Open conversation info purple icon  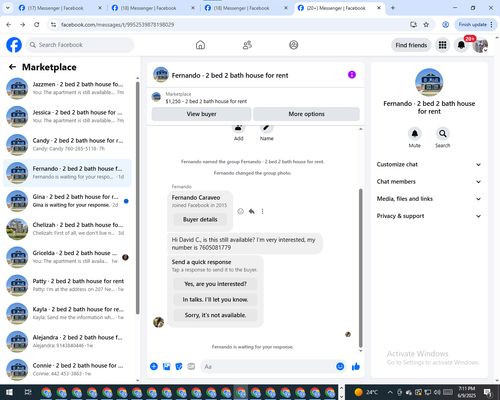coord(352,75)
